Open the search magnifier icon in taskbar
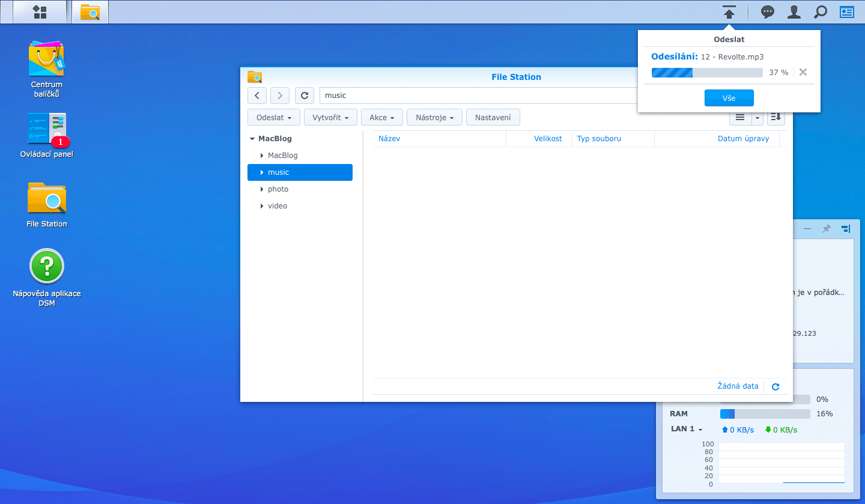Screen dimensions: 865x504 (820, 12)
